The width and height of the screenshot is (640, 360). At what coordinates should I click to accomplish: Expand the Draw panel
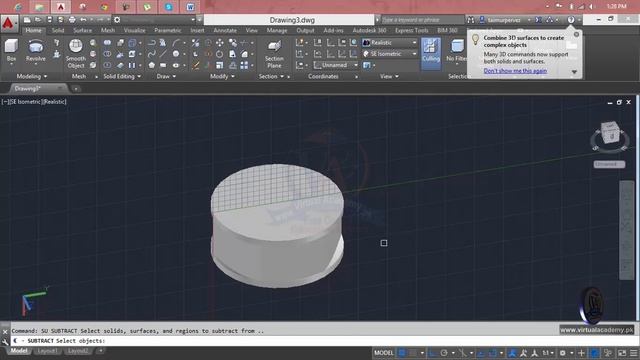(x=166, y=76)
